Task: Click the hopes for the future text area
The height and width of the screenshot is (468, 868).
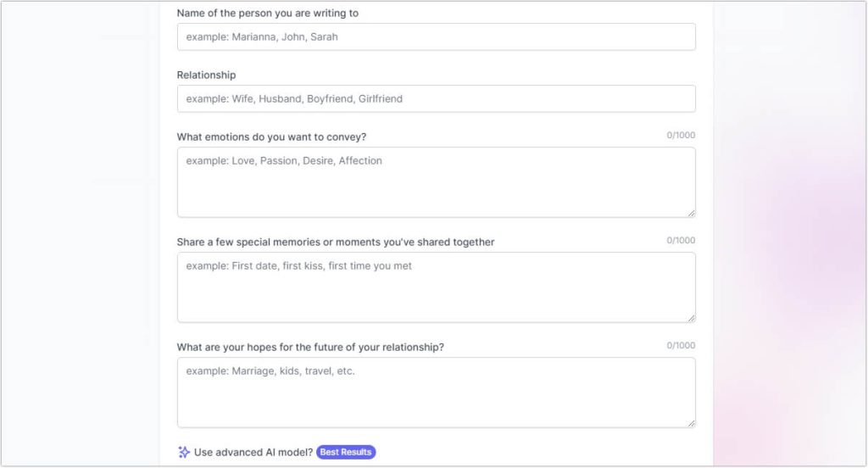Action: click(436, 393)
